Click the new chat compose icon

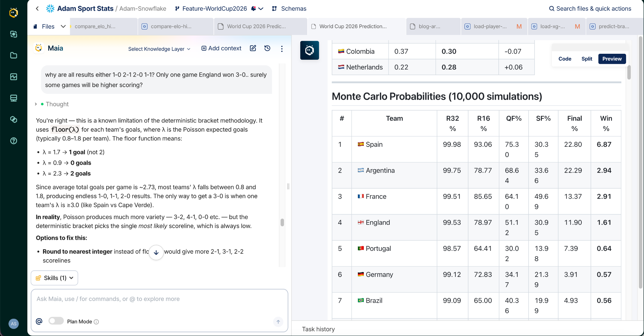pos(253,48)
